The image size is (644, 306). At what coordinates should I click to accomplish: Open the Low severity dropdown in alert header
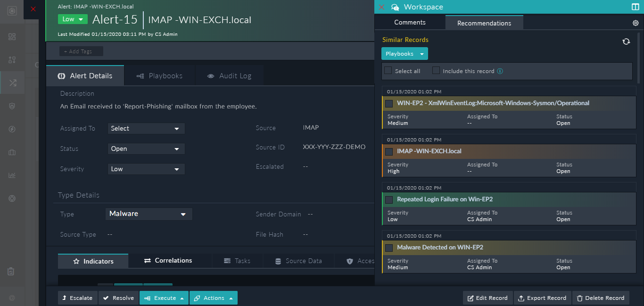73,19
